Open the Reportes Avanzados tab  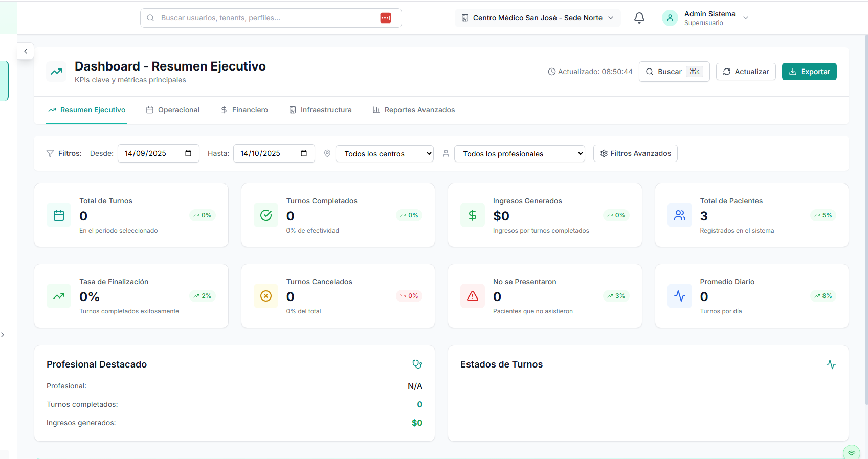pyautogui.click(x=414, y=110)
